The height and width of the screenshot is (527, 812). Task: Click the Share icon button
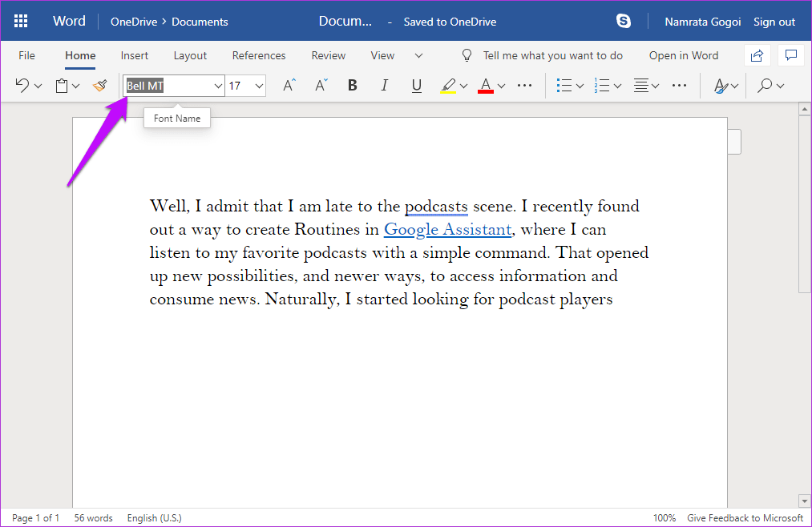(756, 55)
